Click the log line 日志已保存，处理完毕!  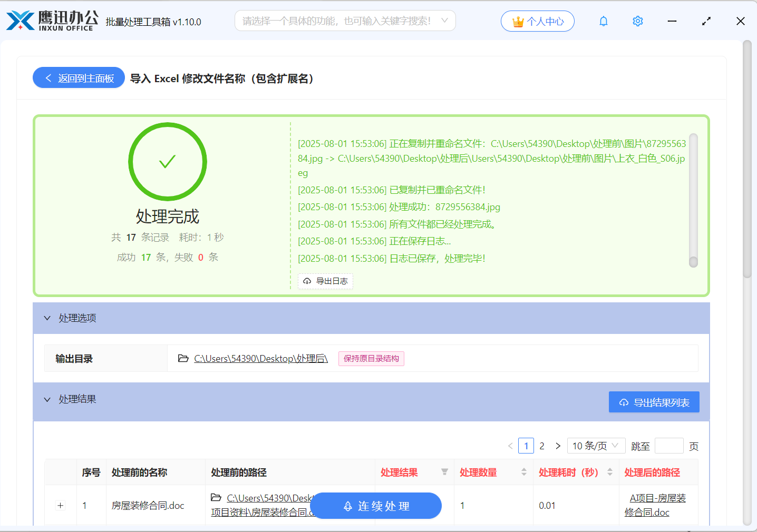pos(391,259)
